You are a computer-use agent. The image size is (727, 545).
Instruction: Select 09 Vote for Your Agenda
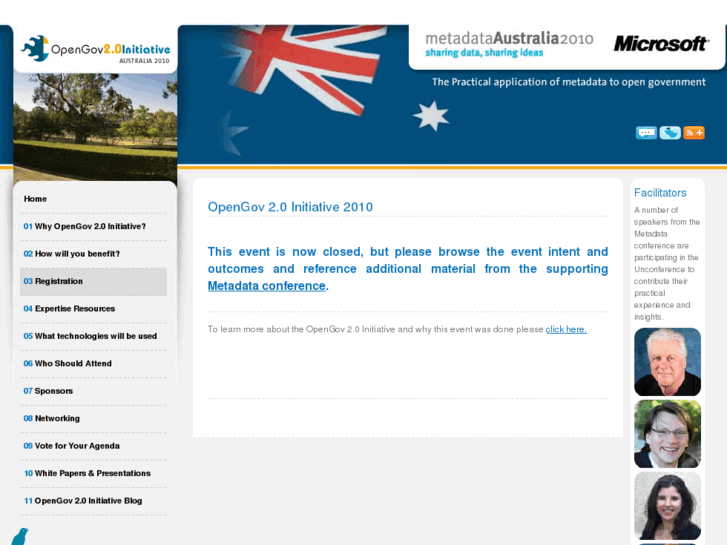tap(71, 446)
